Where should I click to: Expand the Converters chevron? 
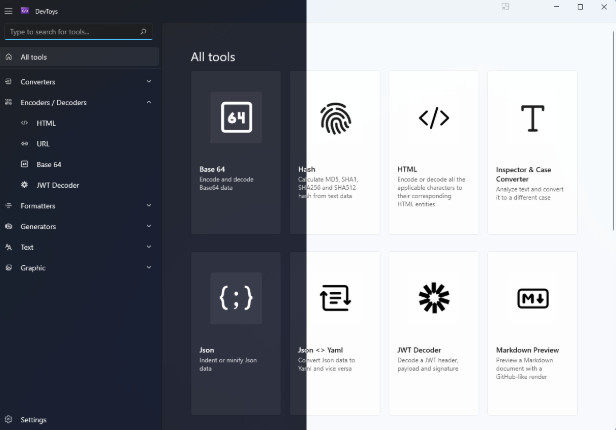click(x=149, y=81)
